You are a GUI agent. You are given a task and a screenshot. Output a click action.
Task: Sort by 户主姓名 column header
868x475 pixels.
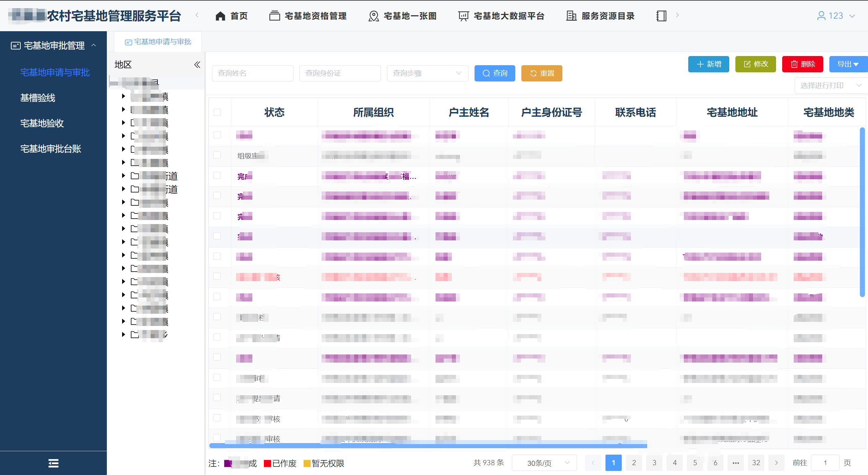469,112
